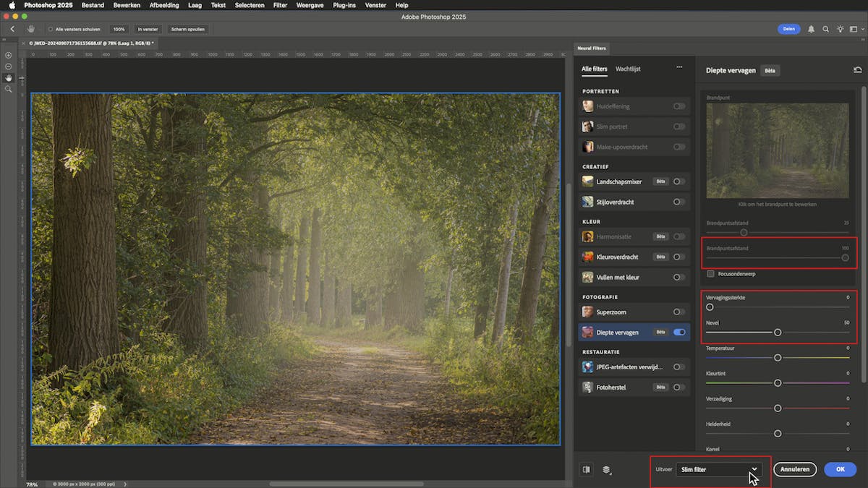
Task: Click the Huideffening filter icon
Action: pyautogui.click(x=588, y=106)
